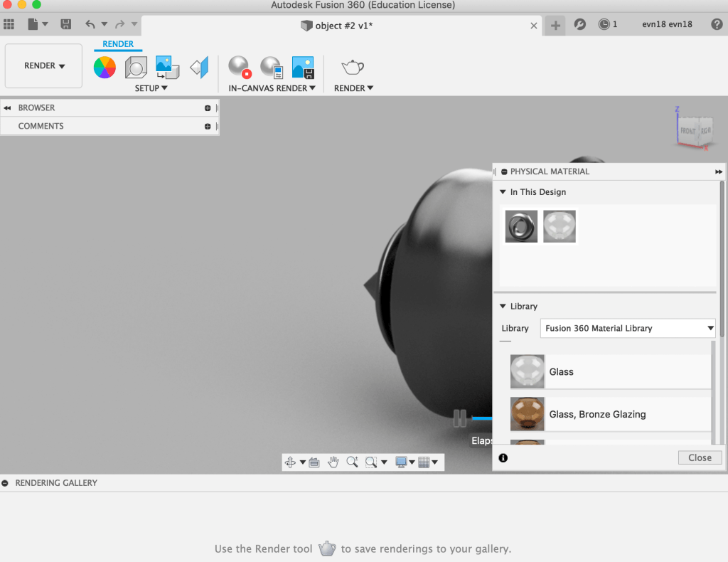This screenshot has width=728, height=562.
Task: Collapse the Rendering Gallery panel
Action: click(x=6, y=483)
